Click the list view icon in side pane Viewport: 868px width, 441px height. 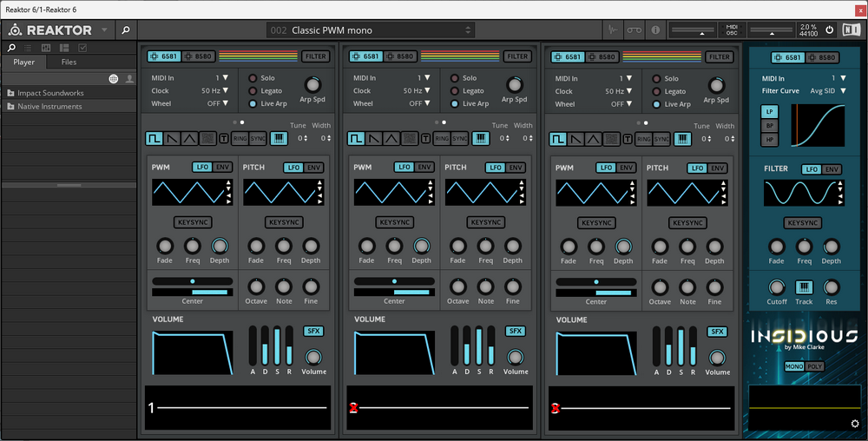pos(28,48)
